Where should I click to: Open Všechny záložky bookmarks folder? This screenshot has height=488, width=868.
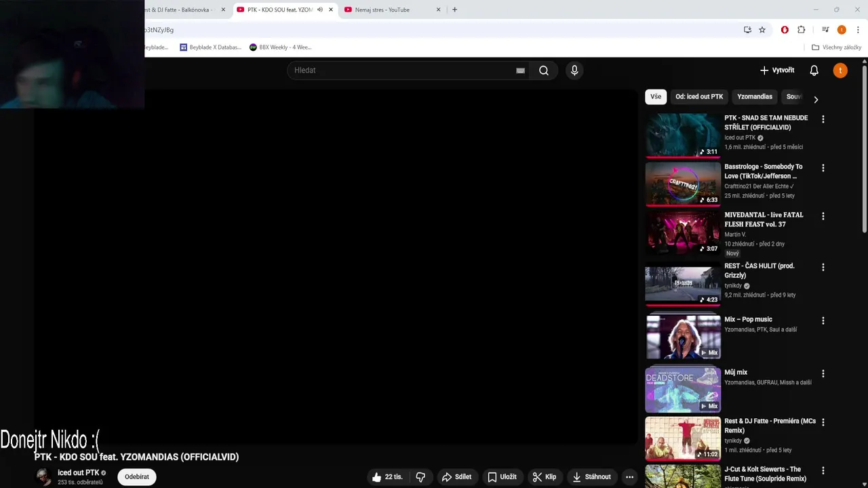tap(836, 47)
